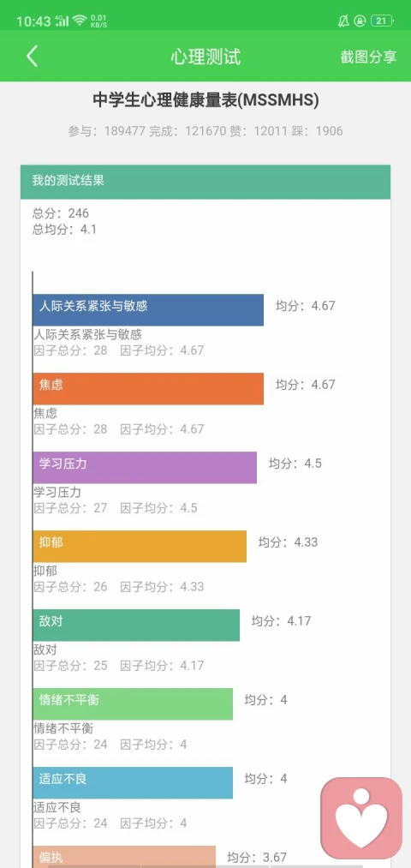Tap the rotation lock status icon

[x=360, y=21]
